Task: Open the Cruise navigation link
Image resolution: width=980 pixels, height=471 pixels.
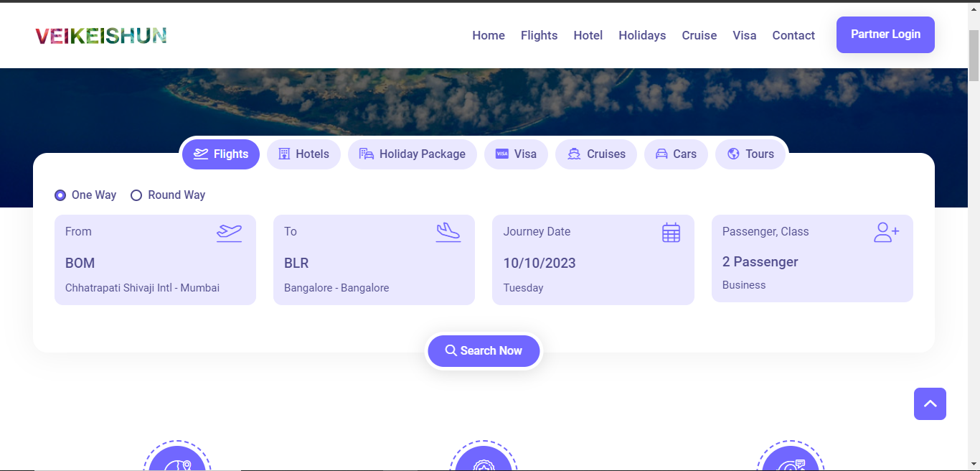Action: [699, 35]
